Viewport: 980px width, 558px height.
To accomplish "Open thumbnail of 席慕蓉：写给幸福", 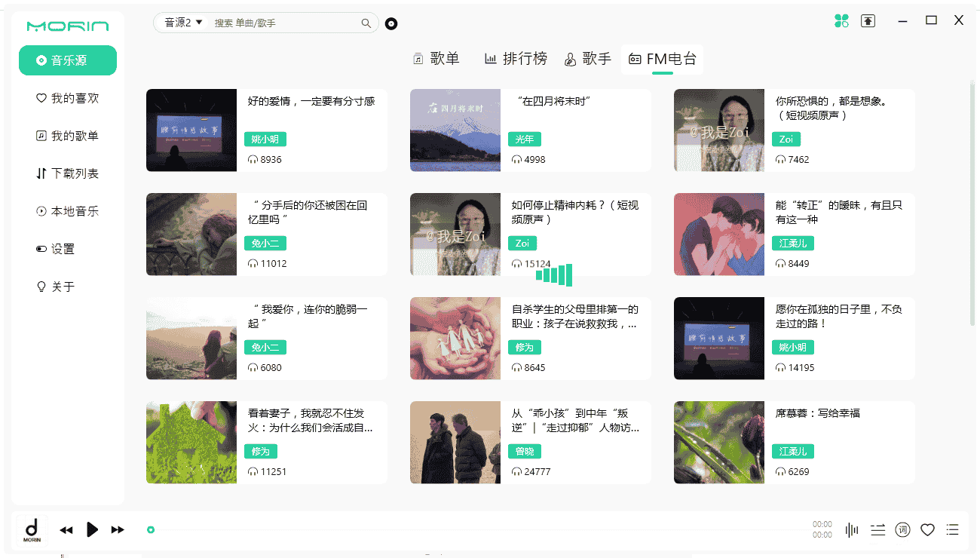I will tap(719, 443).
